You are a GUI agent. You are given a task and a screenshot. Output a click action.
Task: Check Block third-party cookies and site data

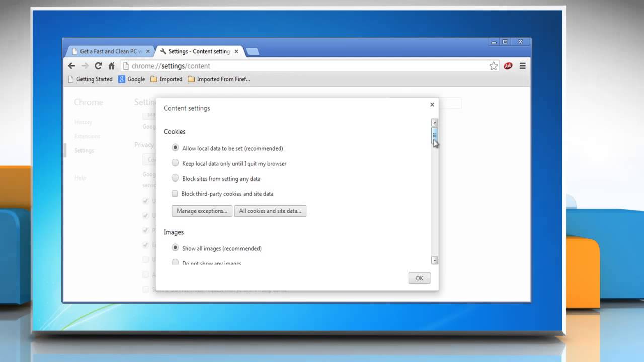(x=175, y=194)
